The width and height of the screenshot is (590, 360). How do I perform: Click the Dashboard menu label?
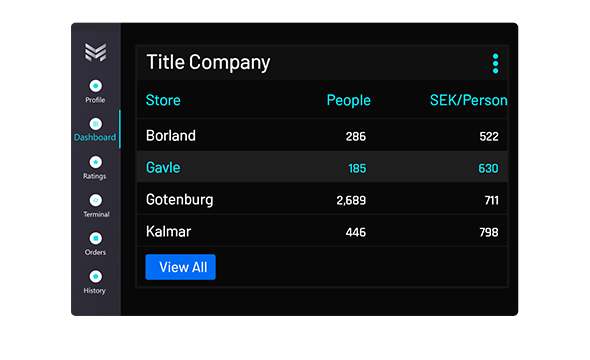coord(95,137)
